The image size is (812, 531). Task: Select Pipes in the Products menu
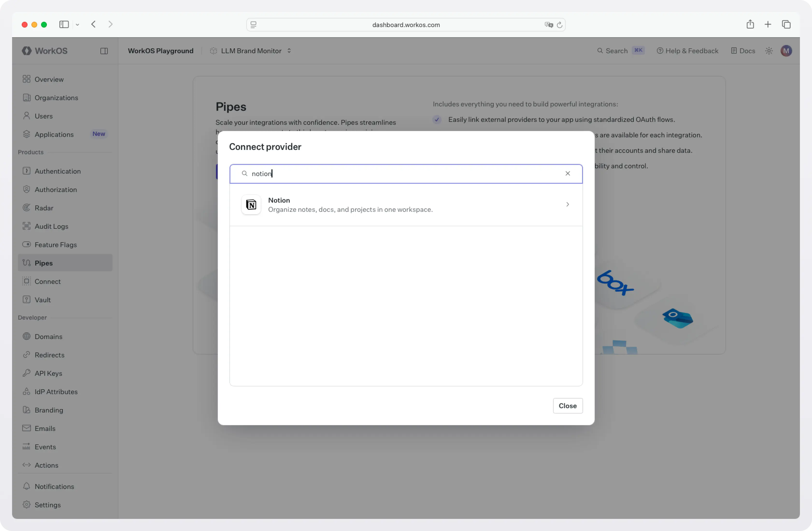point(44,263)
